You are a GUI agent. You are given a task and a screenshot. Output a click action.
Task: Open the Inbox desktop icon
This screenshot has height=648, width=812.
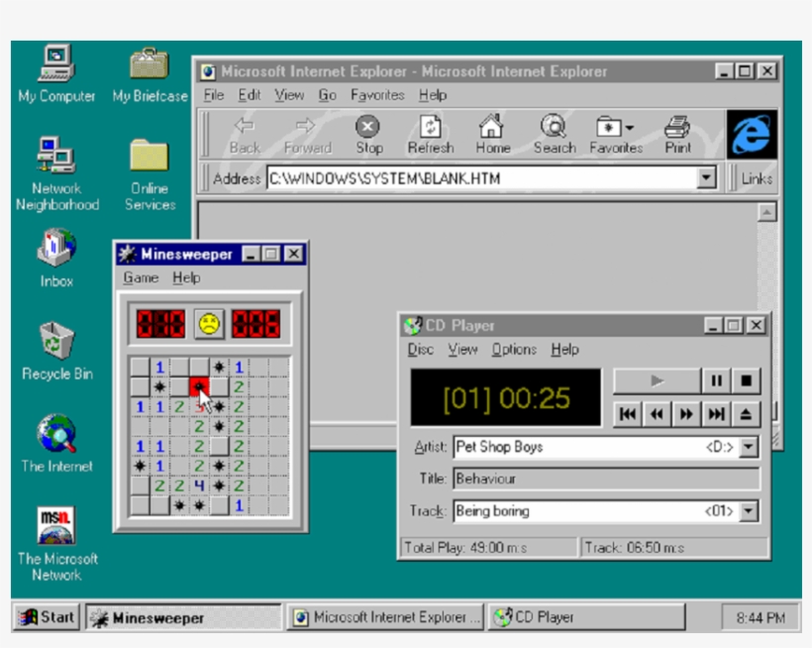56,258
